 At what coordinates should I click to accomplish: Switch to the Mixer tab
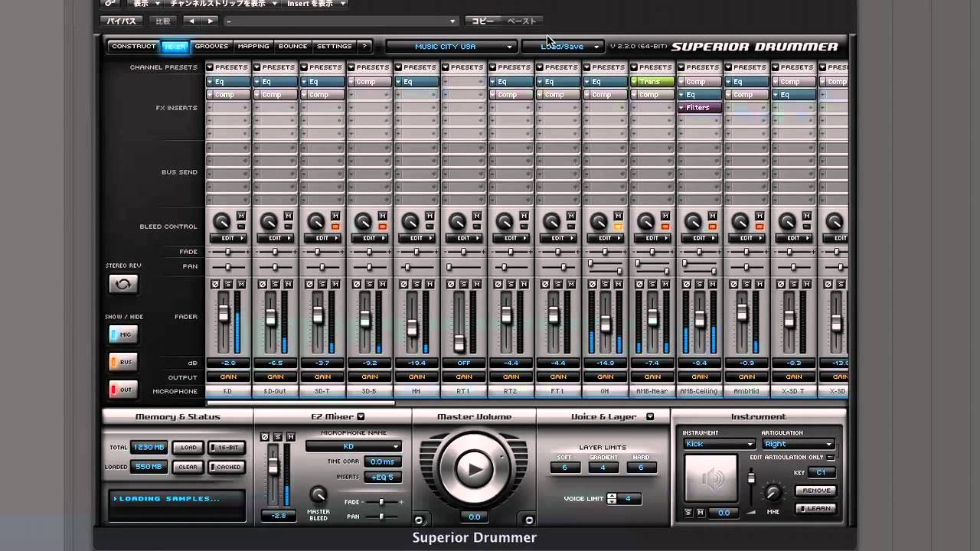click(x=175, y=47)
